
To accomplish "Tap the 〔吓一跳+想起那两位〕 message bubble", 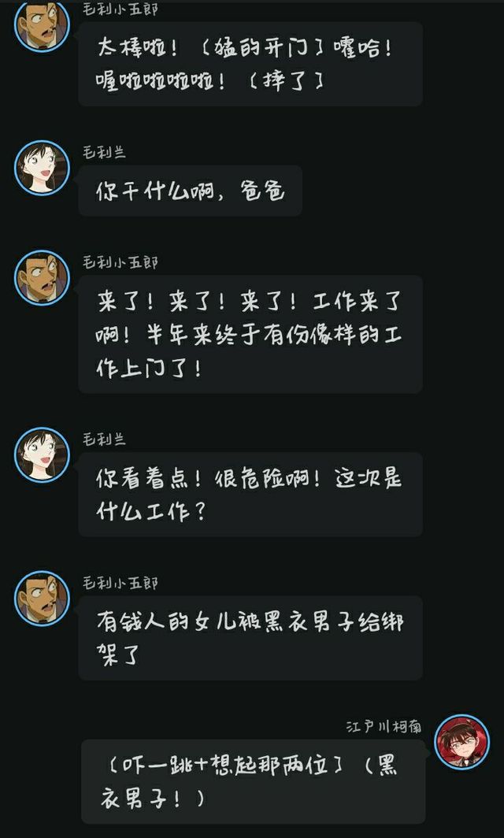I will (x=254, y=782).
